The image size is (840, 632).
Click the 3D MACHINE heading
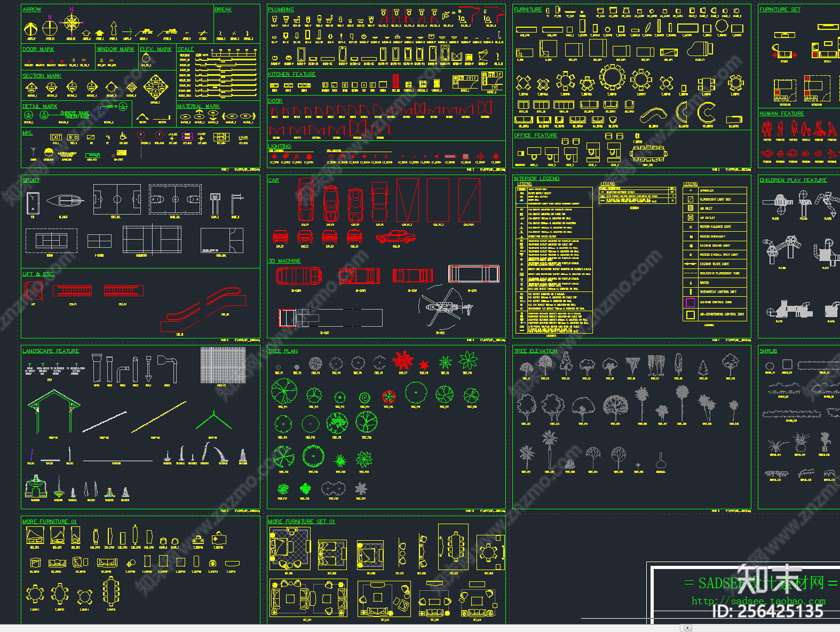point(284,260)
